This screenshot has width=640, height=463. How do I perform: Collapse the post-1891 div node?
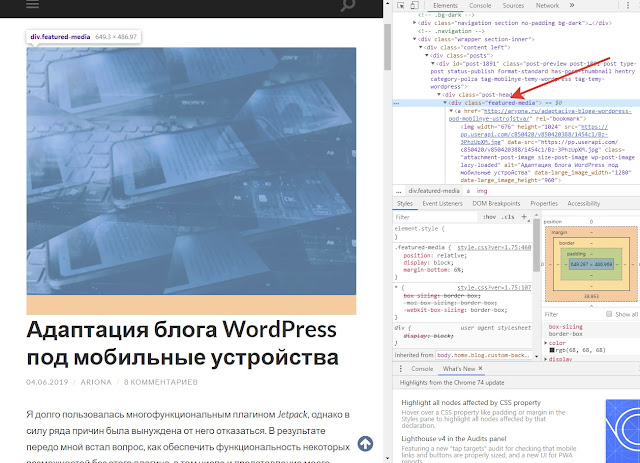click(x=433, y=64)
